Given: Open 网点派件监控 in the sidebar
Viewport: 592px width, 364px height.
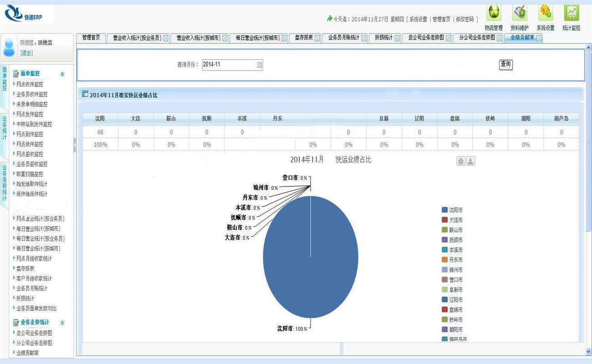Looking at the screenshot, I should 30,144.
